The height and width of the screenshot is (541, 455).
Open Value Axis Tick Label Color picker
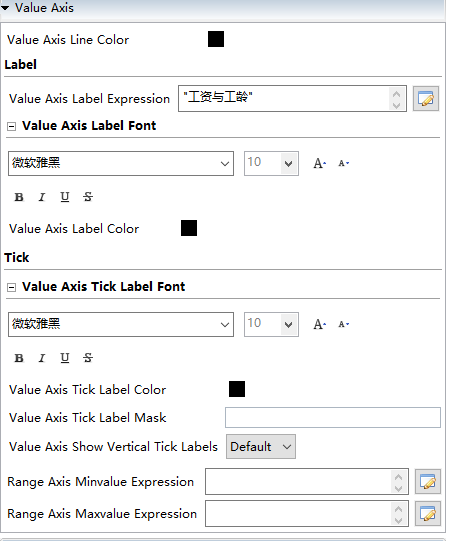tap(237, 389)
